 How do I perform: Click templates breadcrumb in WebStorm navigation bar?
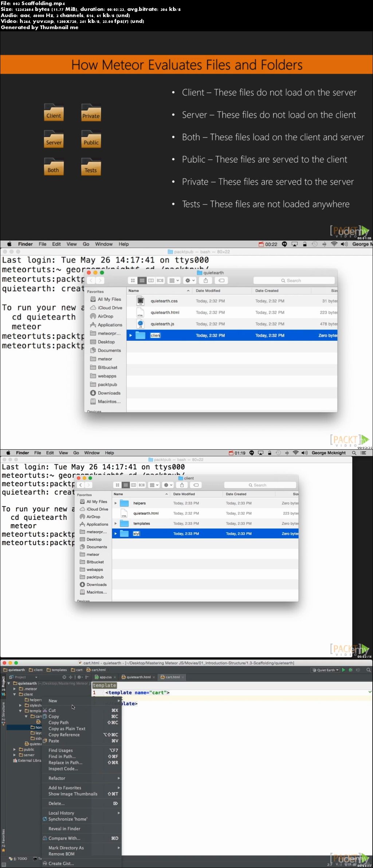(x=57, y=670)
